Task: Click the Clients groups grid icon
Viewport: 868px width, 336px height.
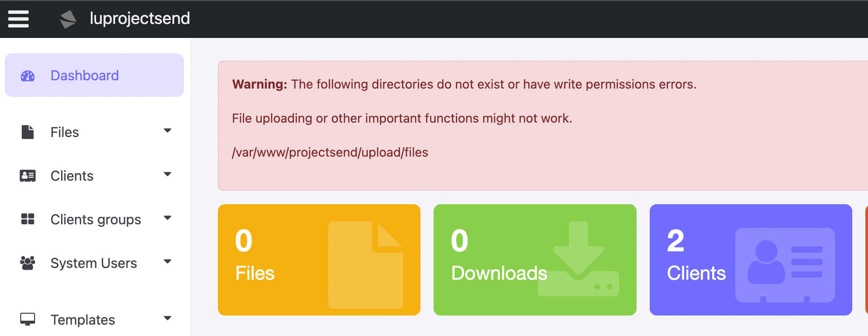Action: coord(27,219)
